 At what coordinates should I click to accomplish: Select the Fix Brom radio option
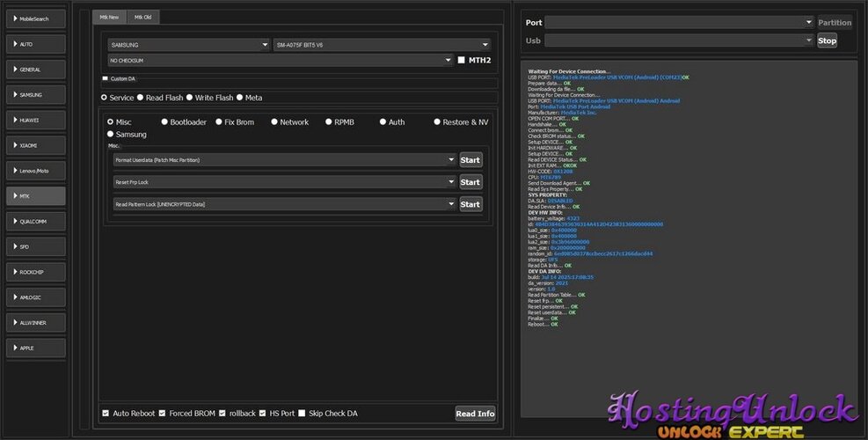(x=219, y=122)
